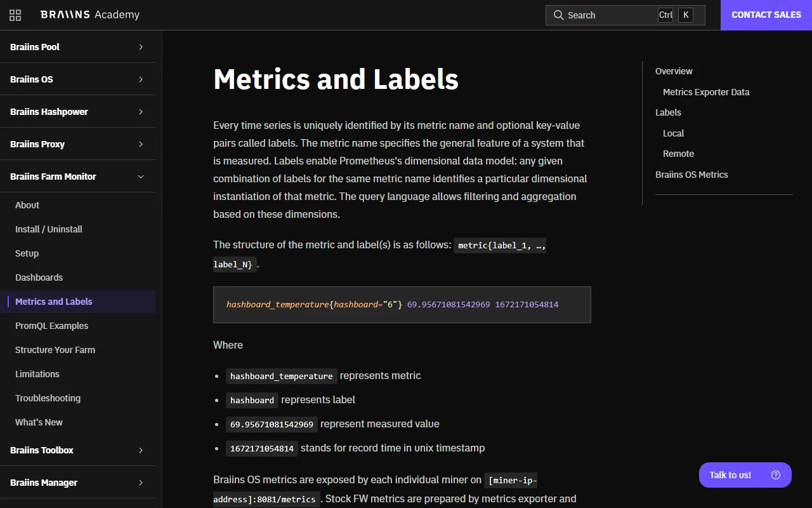Expand the Braiins Pool section
The image size is (812, 508).
click(77, 47)
